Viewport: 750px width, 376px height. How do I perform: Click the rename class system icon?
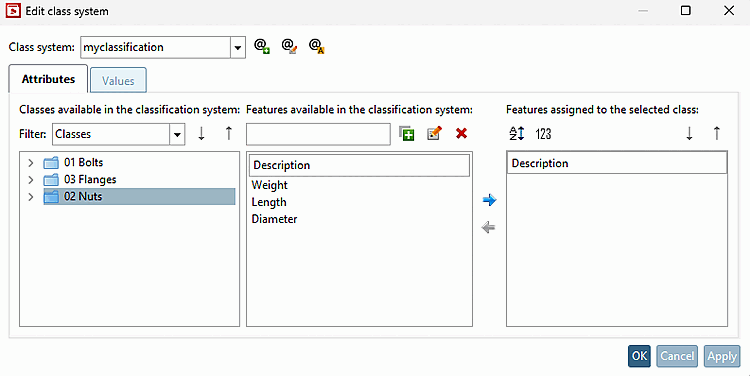317,46
